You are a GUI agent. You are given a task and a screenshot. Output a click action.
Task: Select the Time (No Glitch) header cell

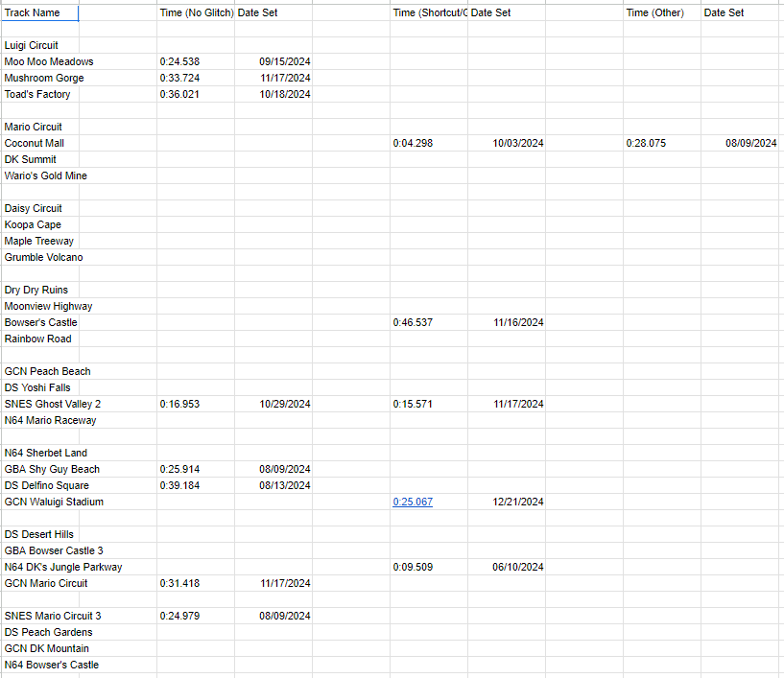point(196,13)
